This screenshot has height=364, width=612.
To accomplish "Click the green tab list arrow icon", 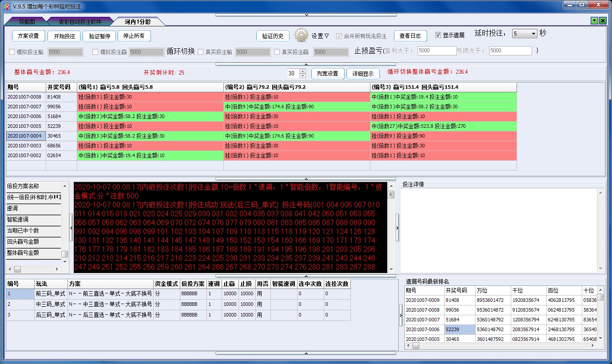I will (594, 21).
